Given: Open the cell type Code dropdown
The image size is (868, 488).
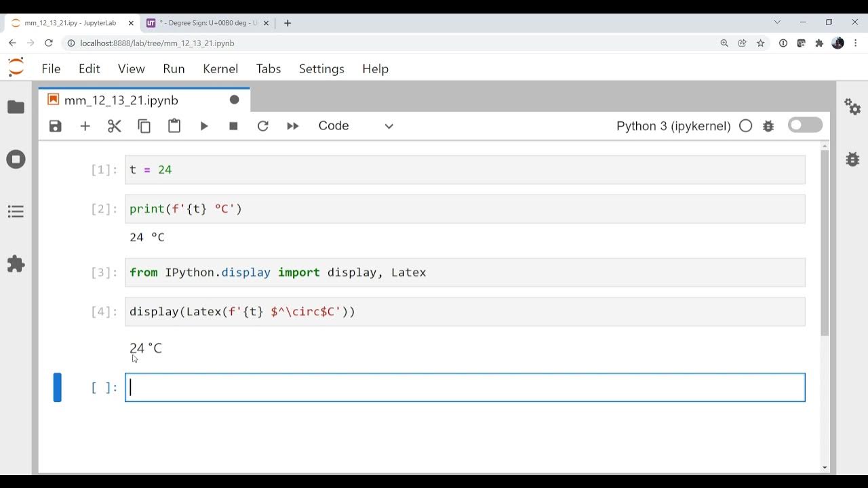Looking at the screenshot, I should click(x=356, y=126).
